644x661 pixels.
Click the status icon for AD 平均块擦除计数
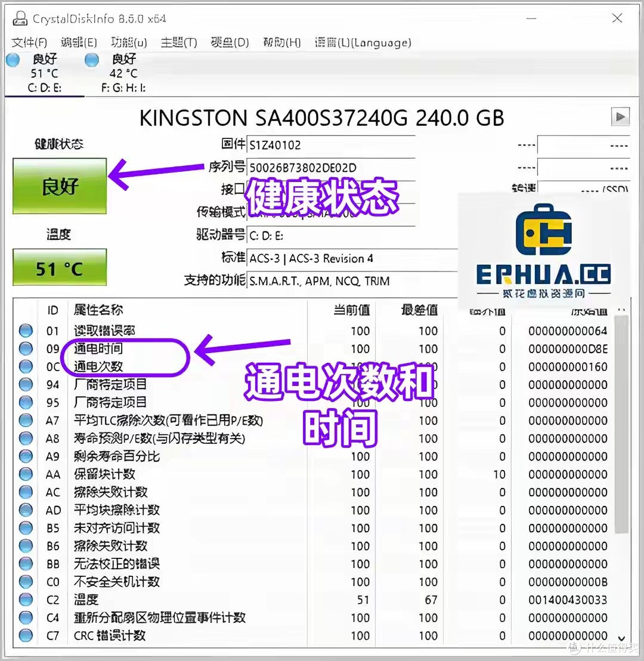point(26,509)
